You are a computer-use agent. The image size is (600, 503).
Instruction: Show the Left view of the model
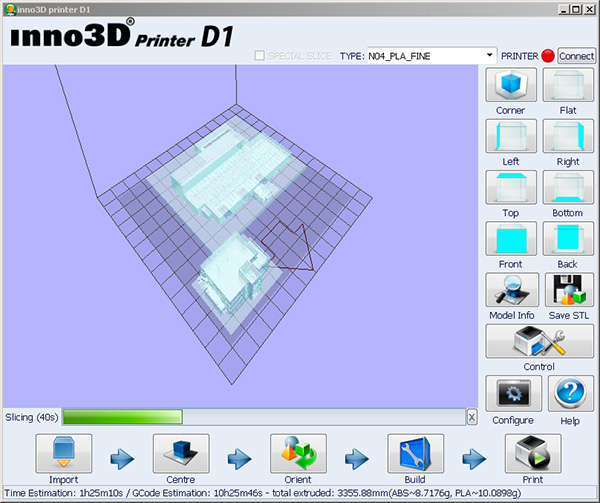[511, 136]
